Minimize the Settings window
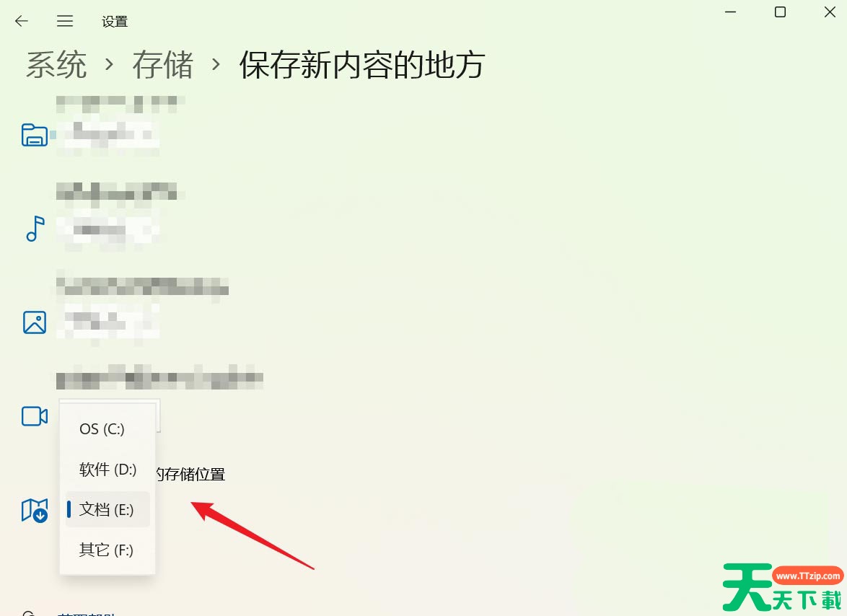This screenshot has height=616, width=847. pos(730,12)
